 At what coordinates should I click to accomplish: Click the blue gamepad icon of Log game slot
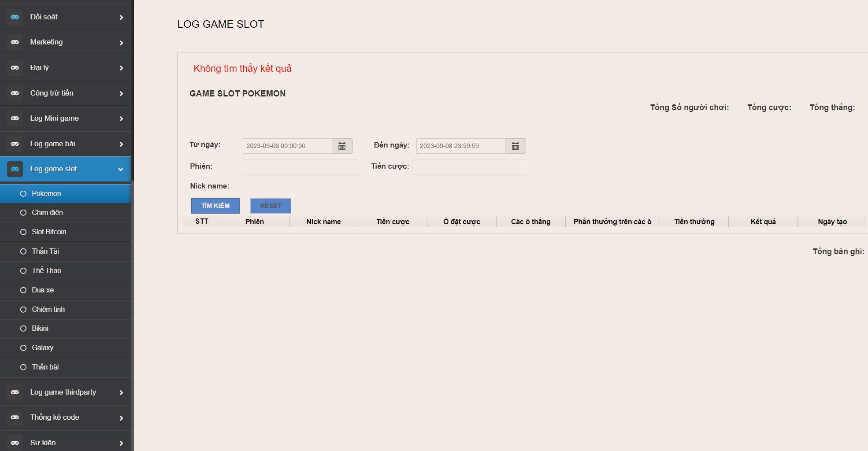tap(15, 169)
